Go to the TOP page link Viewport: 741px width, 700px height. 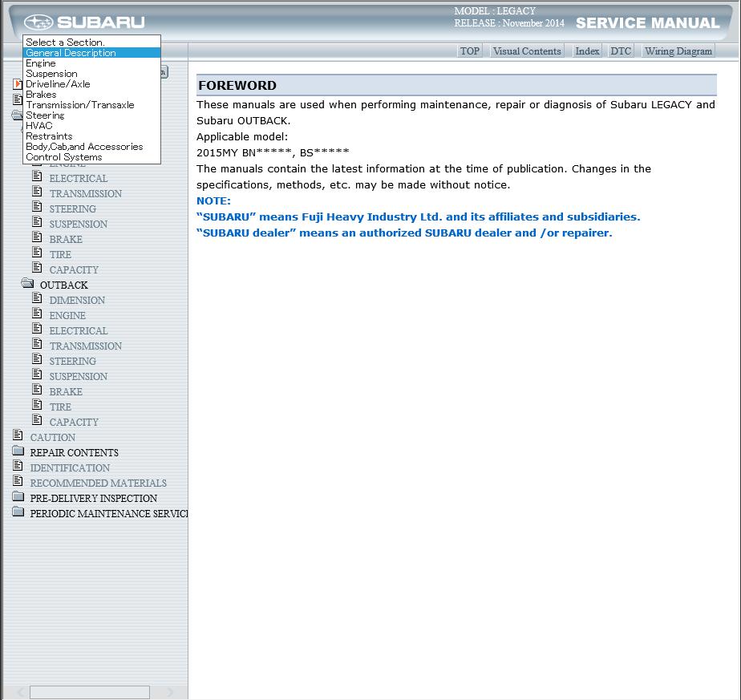[470, 51]
